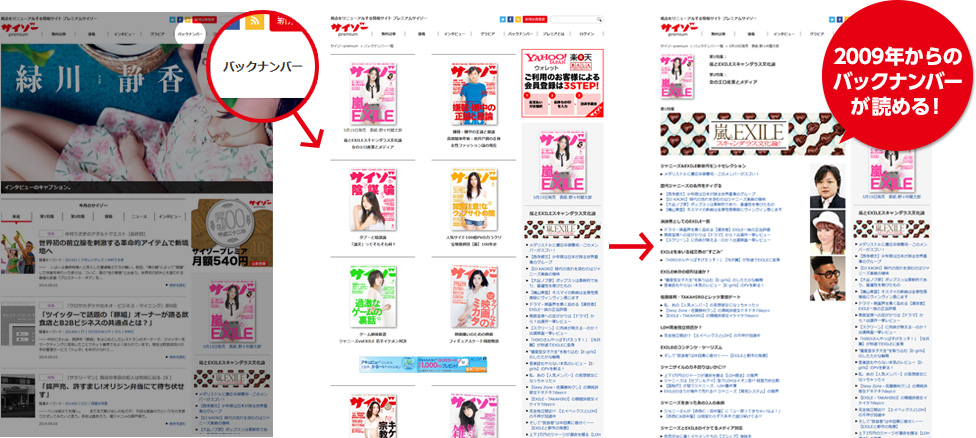Click portrait of man with glasses and mohawk
The width and height of the screenshot is (976, 438).
827,278
